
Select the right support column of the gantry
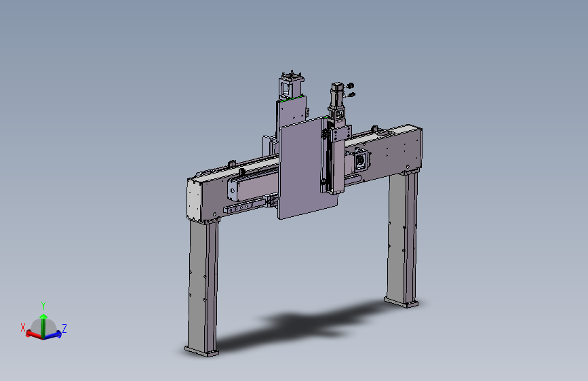(x=402, y=237)
